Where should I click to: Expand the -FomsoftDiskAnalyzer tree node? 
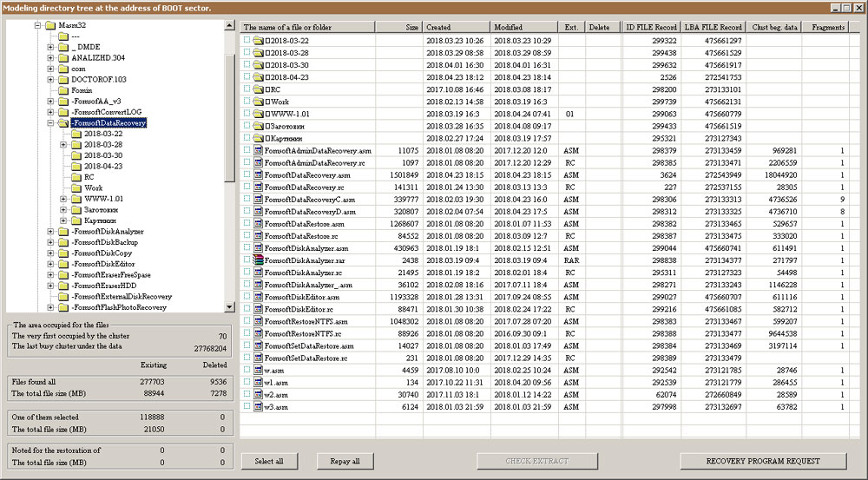click(50, 232)
